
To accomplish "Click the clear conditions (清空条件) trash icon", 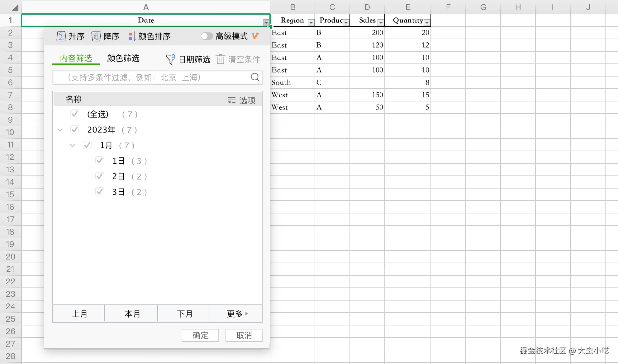I will [x=220, y=59].
